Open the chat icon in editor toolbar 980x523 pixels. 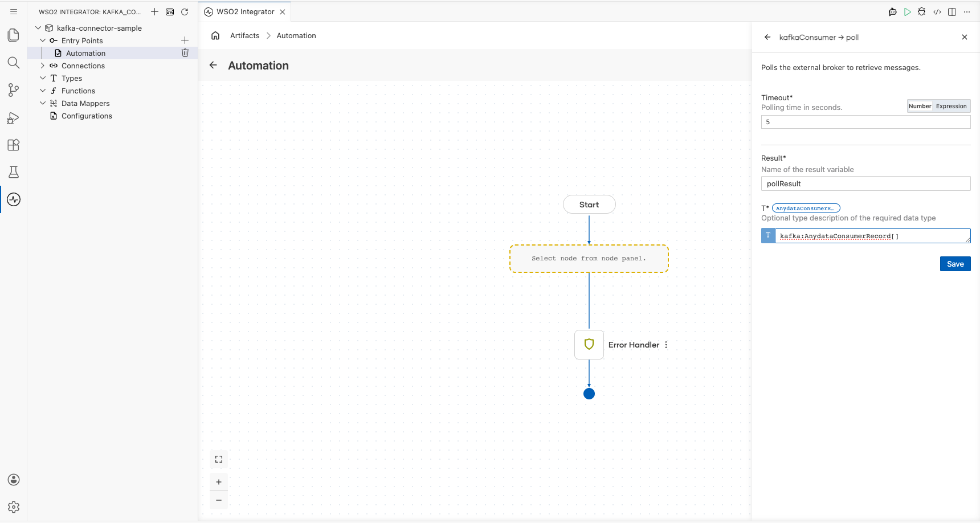(x=893, y=11)
